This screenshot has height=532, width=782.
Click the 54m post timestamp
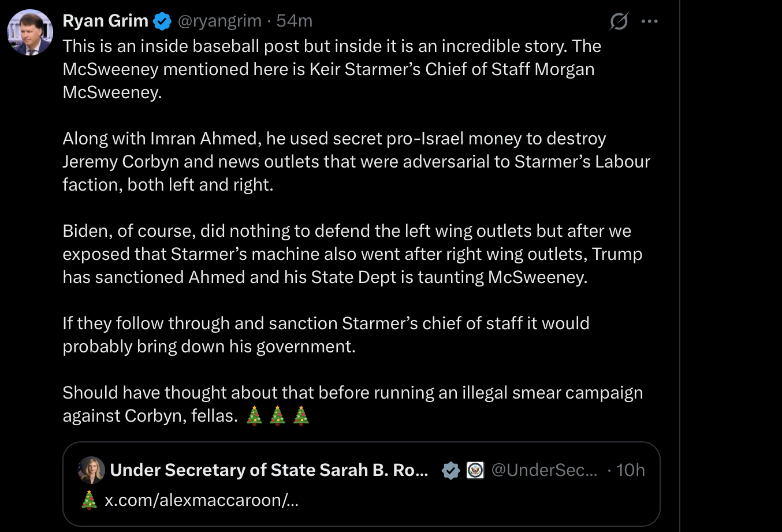295,21
